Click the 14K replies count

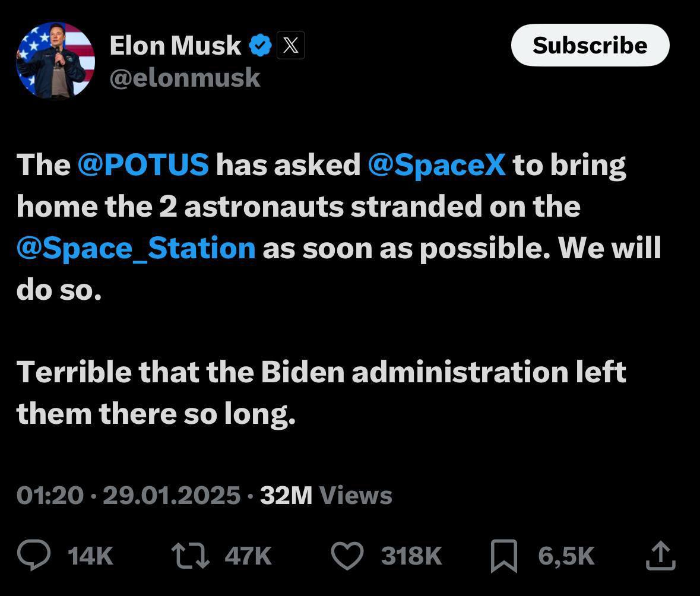coord(90,556)
